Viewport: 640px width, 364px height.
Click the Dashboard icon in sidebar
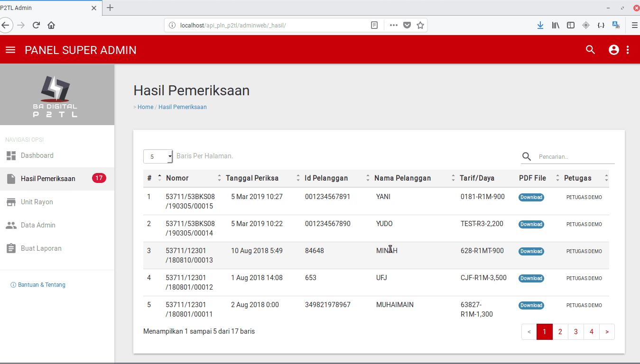tap(11, 155)
